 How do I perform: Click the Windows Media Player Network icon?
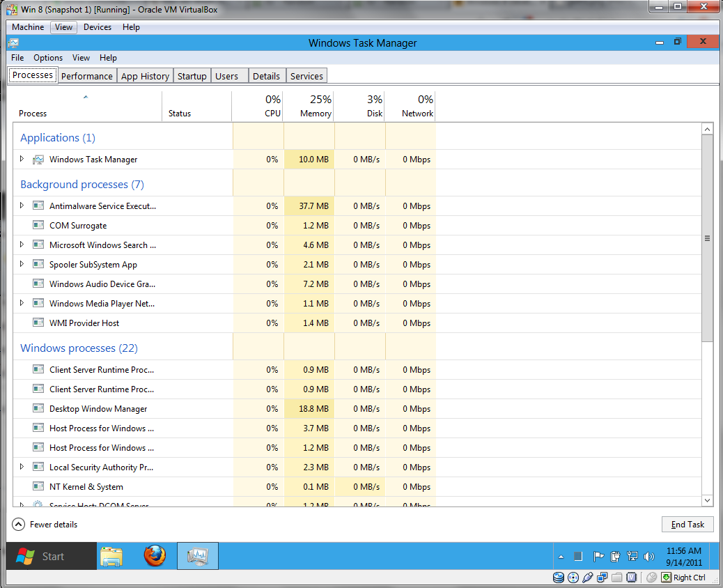coord(38,303)
